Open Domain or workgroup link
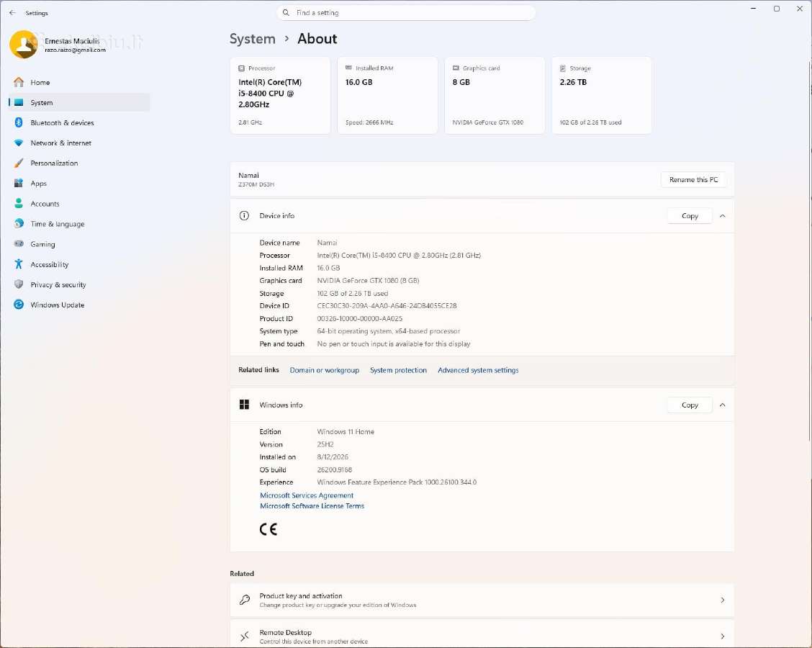The image size is (812, 648). click(324, 370)
